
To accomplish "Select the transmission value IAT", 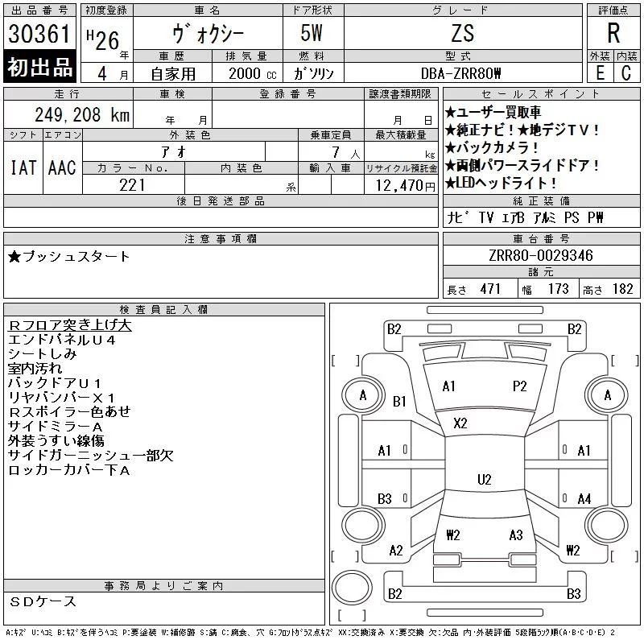I will pyautogui.click(x=23, y=167).
